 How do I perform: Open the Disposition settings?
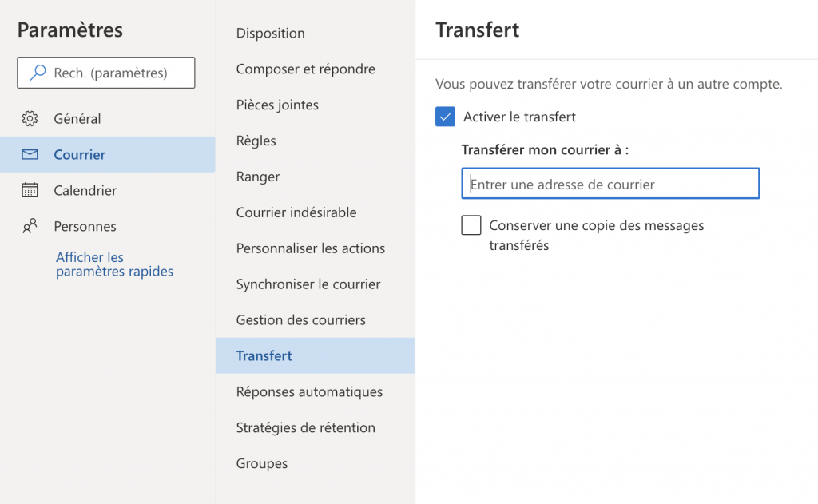(x=270, y=34)
